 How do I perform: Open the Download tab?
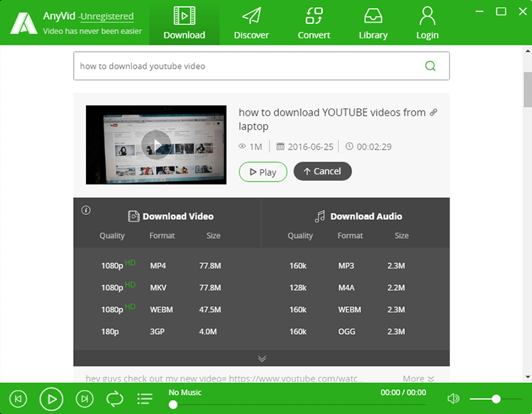point(184,23)
